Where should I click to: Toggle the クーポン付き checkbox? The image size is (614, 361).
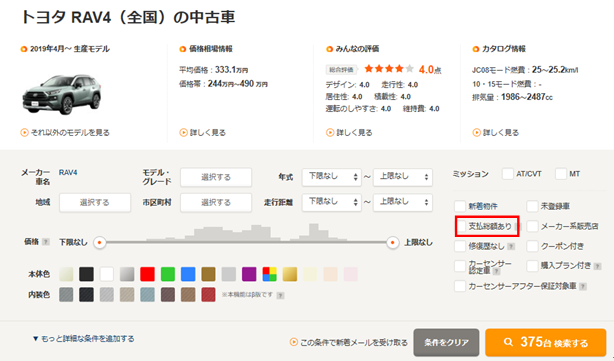pos(532,246)
